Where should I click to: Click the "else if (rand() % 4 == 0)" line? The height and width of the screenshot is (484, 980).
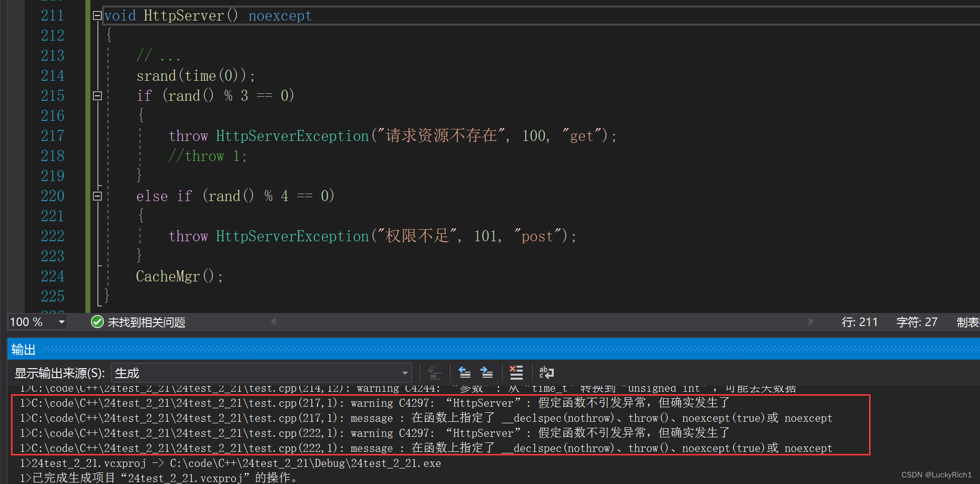pos(235,196)
